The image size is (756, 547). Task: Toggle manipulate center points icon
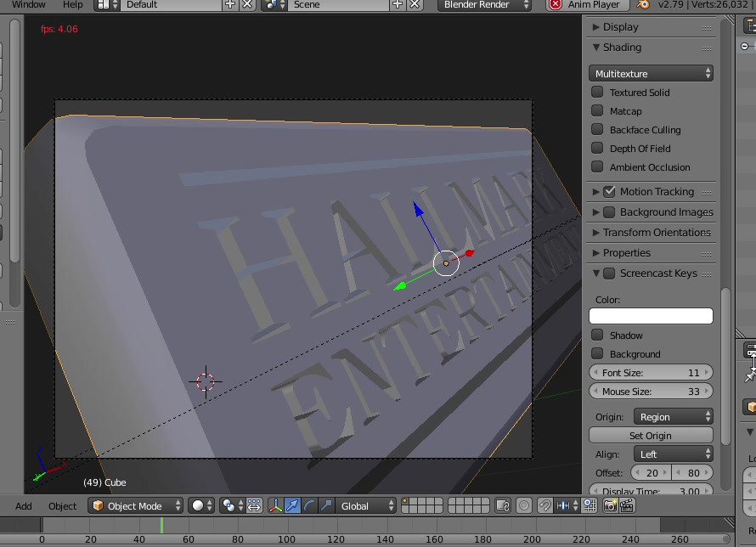(x=254, y=505)
